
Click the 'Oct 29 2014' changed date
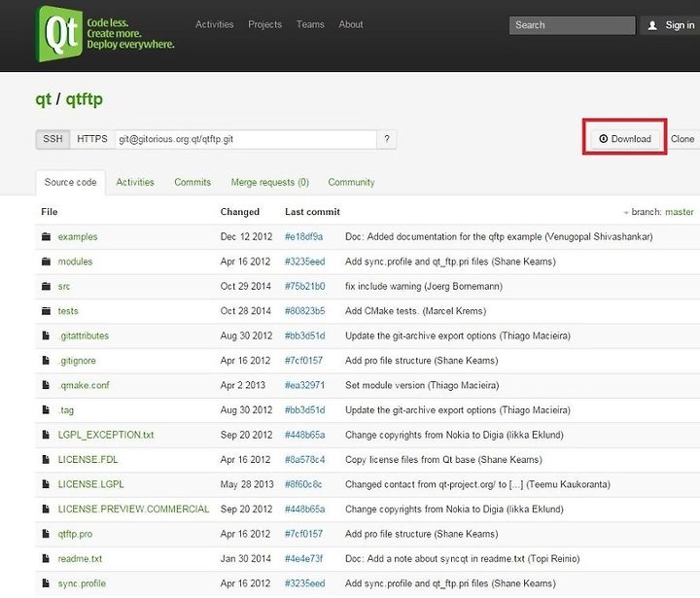[x=246, y=286]
